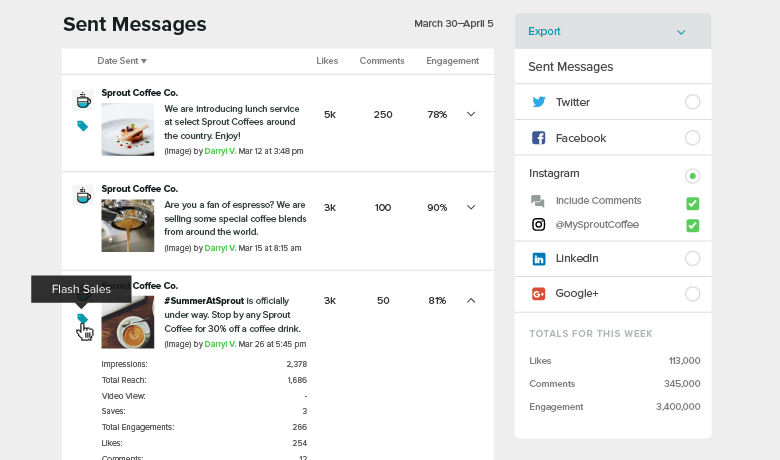This screenshot has width=780, height=460.
Task: Click the Facebook logo icon
Action: point(539,138)
